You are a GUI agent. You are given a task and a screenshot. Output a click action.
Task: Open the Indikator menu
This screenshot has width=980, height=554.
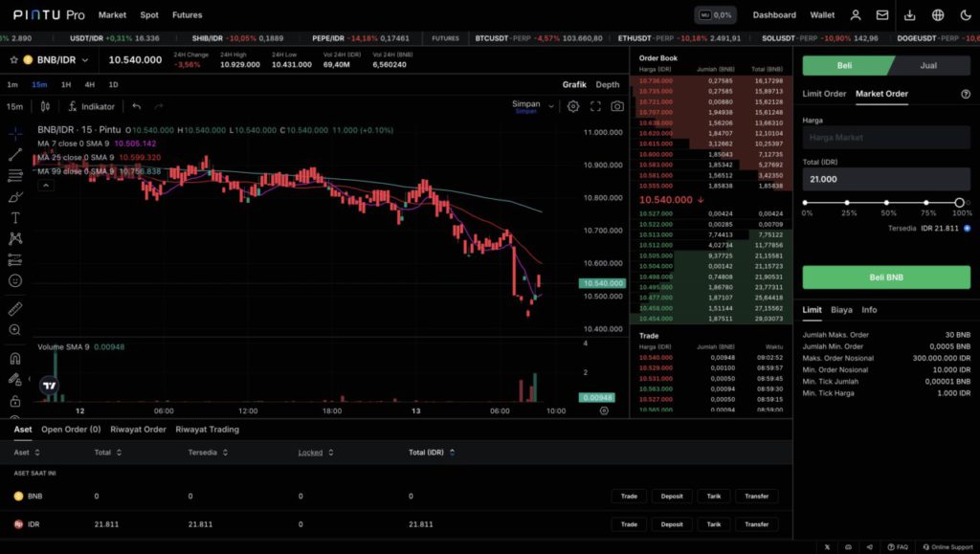[92, 106]
